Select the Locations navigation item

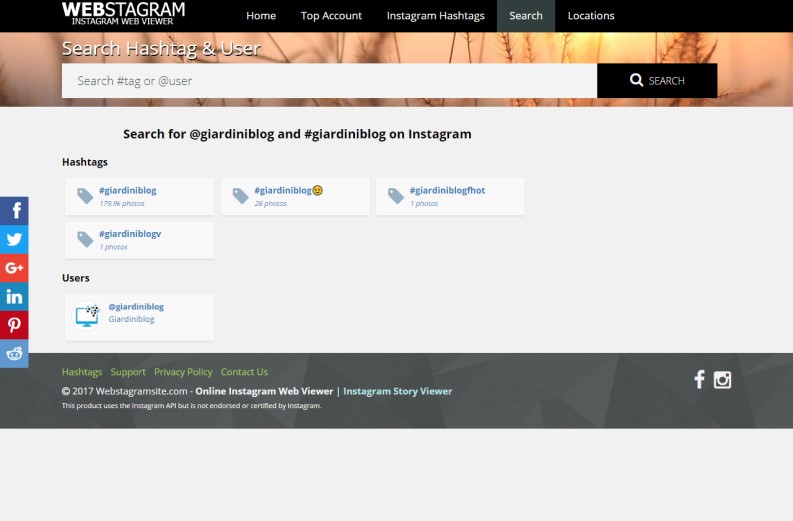[591, 16]
